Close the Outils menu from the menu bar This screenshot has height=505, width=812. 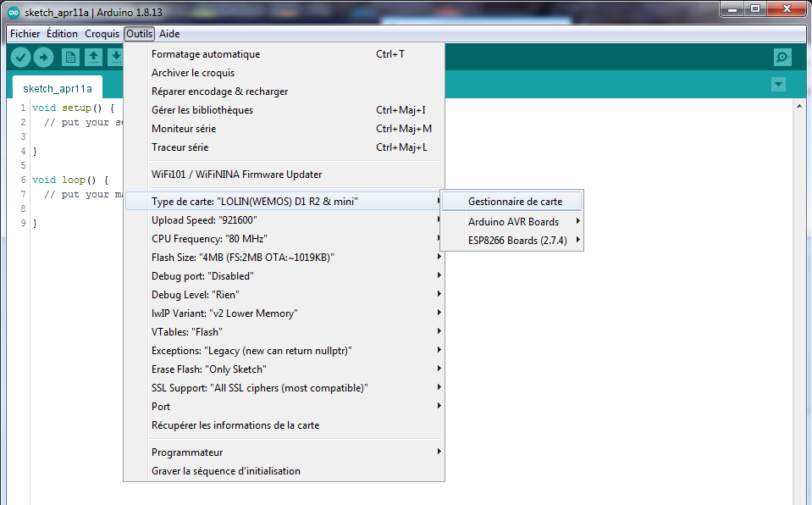pos(140,34)
